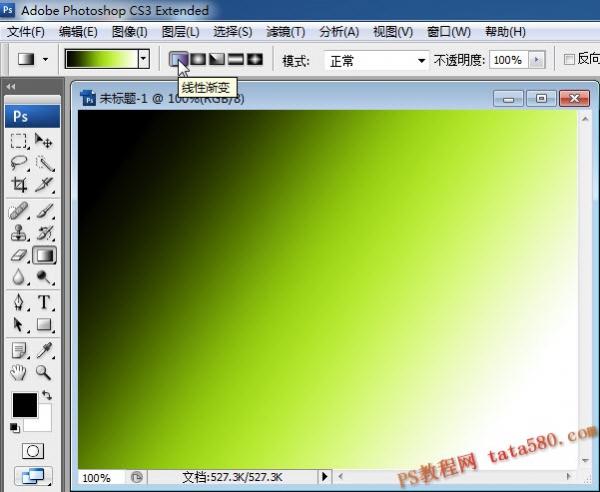Select the Pen tool
This screenshot has width=600, height=492.
tap(18, 302)
